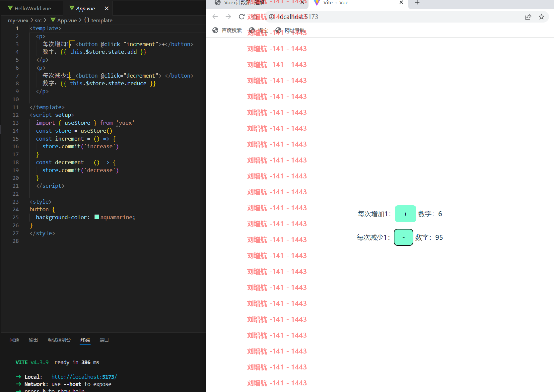Image resolution: width=554 pixels, height=392 pixels.
Task: Click the browser forward arrow
Action: point(228,17)
